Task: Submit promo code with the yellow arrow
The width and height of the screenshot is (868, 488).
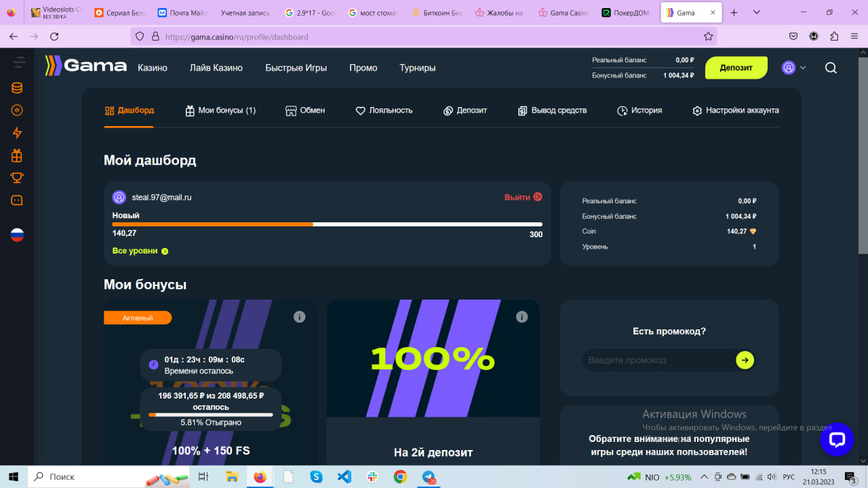Action: (x=745, y=360)
